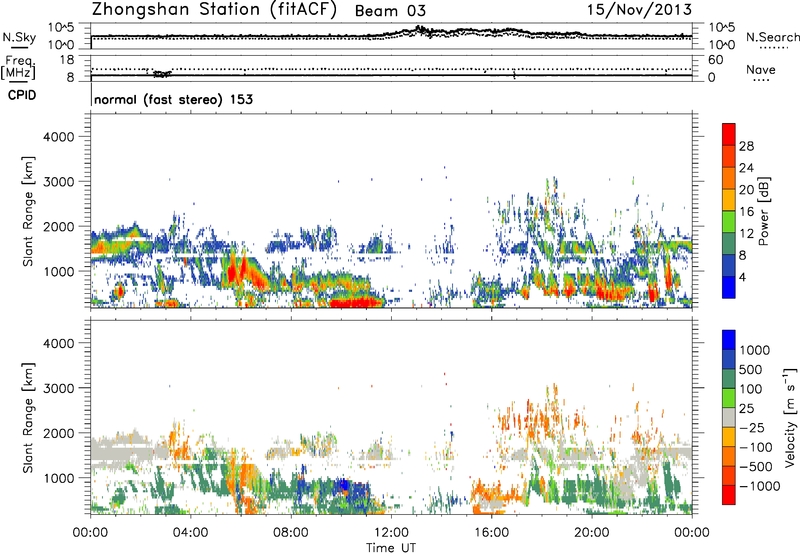Click the "-100" velocity colorbar label
Viewport: 800px width, 554px height.
756,447
